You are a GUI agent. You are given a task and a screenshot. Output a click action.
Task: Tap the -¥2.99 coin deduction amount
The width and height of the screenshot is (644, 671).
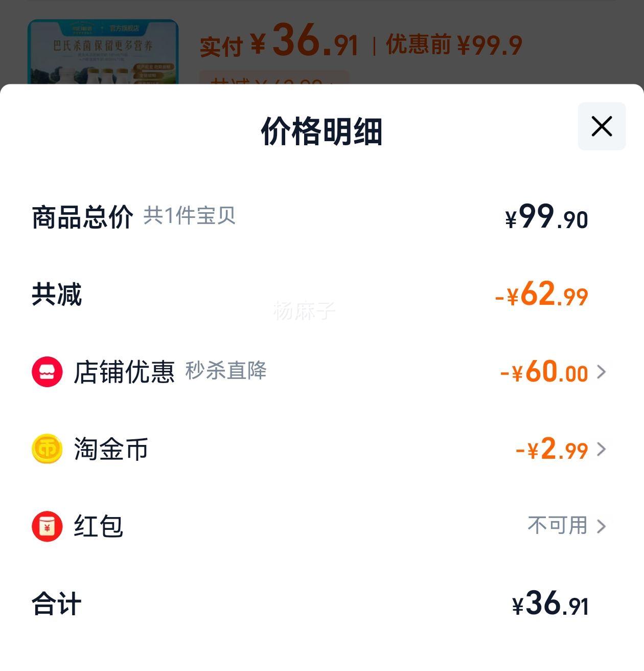[x=551, y=449]
